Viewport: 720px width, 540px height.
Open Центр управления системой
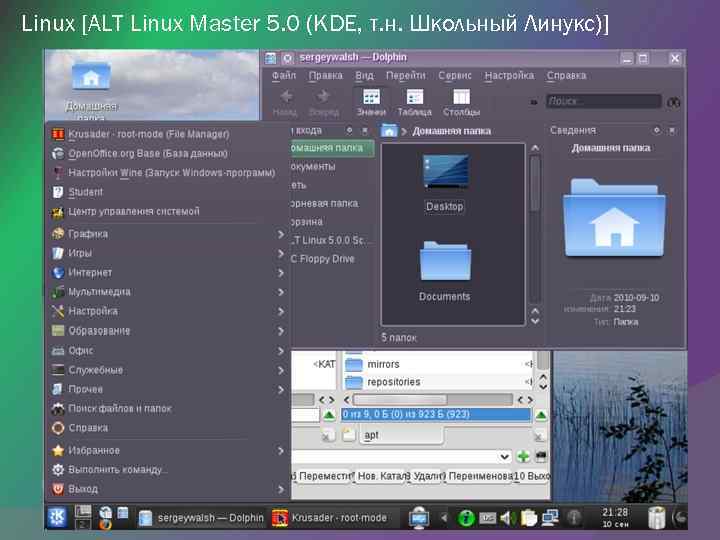[x=168, y=211]
